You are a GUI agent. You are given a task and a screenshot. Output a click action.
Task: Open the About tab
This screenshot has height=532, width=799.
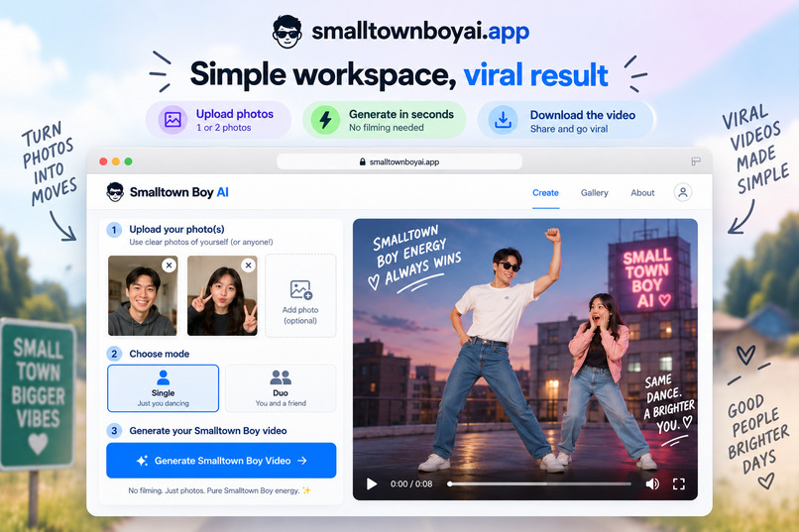pyautogui.click(x=642, y=193)
